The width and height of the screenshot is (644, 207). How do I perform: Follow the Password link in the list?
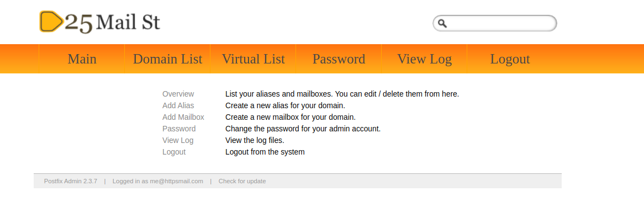point(179,129)
